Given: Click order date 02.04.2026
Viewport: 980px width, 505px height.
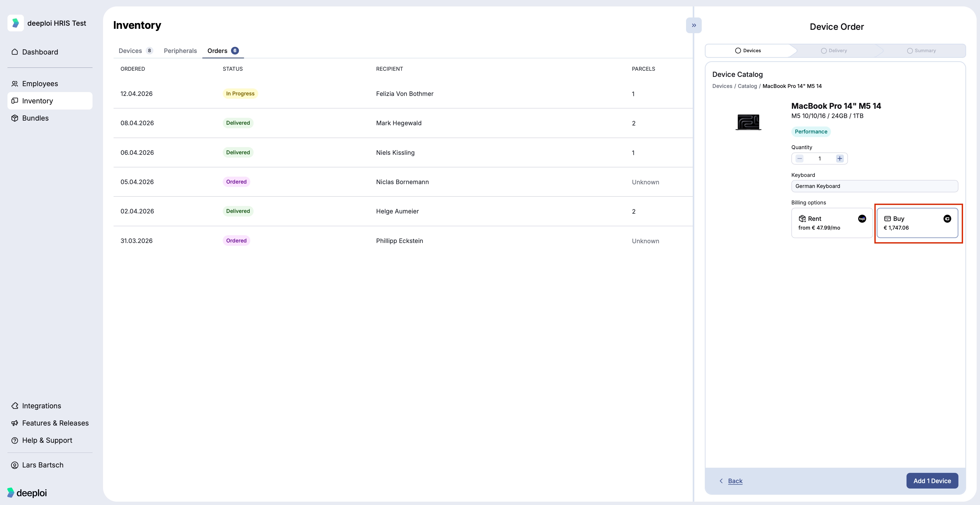Looking at the screenshot, I should [137, 211].
